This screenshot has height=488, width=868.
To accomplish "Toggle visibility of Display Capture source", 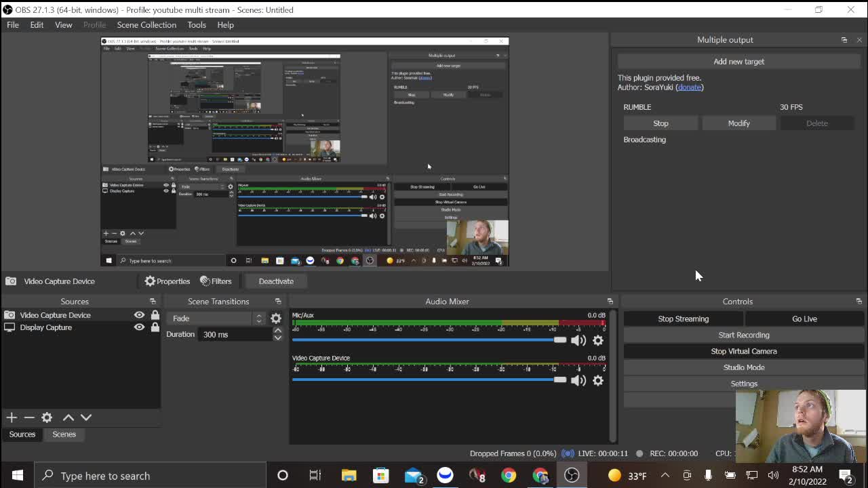I will [x=139, y=327].
